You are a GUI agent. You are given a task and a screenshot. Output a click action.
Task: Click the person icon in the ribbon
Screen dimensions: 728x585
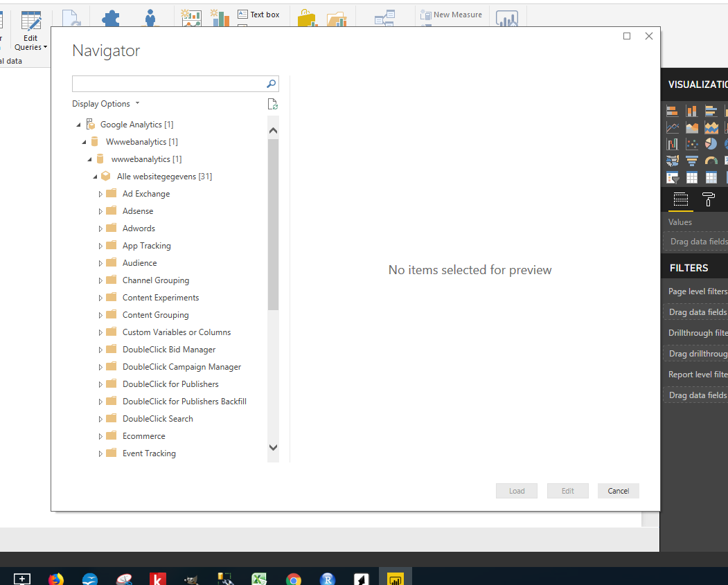click(x=150, y=19)
